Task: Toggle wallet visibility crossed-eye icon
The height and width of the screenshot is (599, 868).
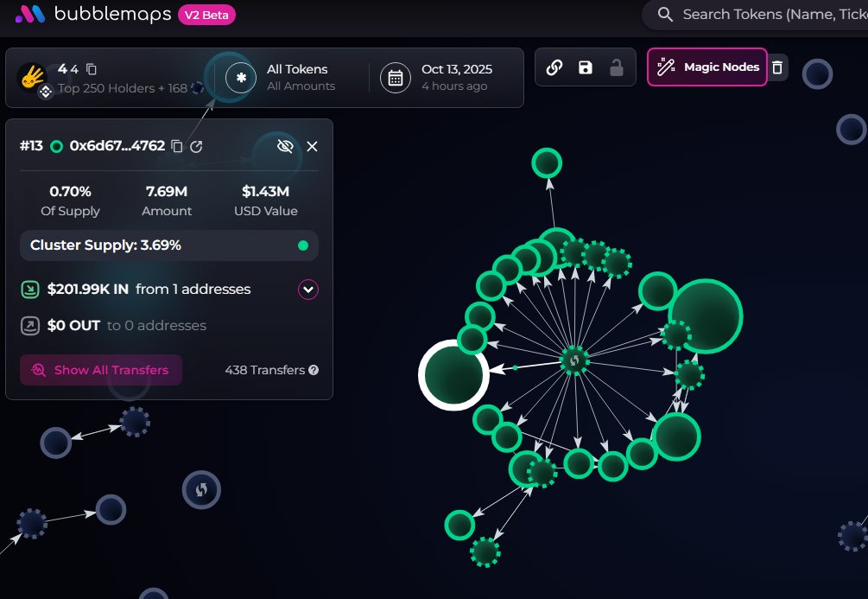Action: coord(284,146)
